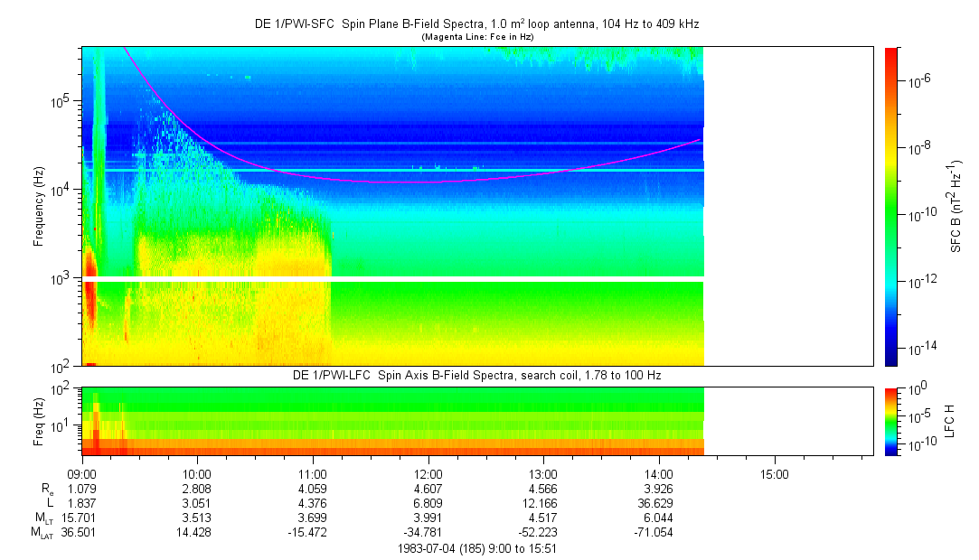Image resolution: width=979 pixels, height=560 pixels.
Task: Click the 12:00 time tick label
Action: click(x=428, y=473)
